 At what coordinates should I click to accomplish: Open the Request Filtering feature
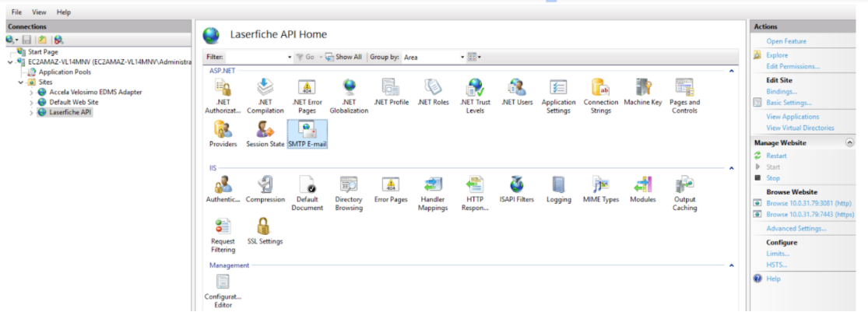point(223,236)
